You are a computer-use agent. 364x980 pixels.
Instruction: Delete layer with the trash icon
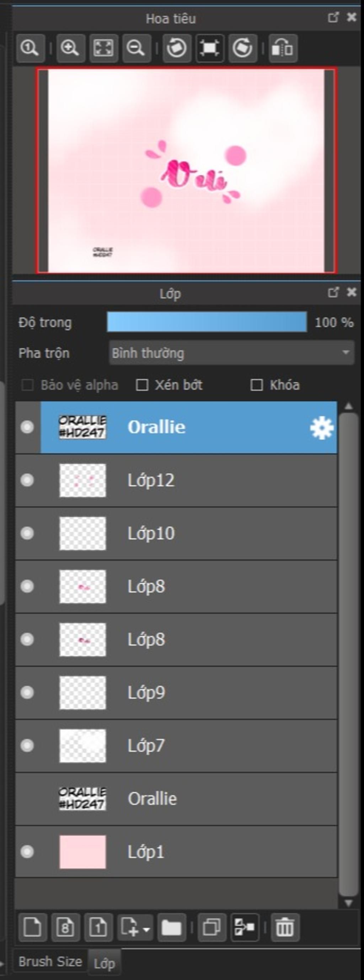pyautogui.click(x=285, y=927)
